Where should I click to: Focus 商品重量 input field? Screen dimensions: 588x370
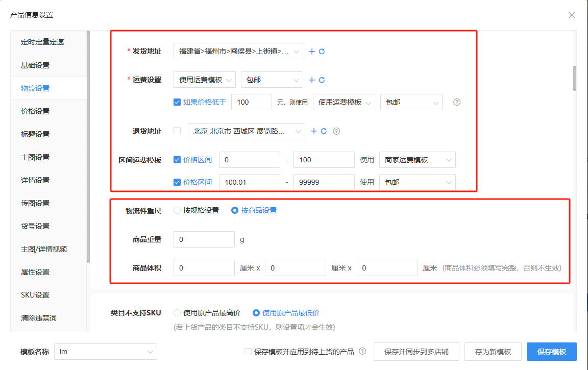[x=204, y=239]
